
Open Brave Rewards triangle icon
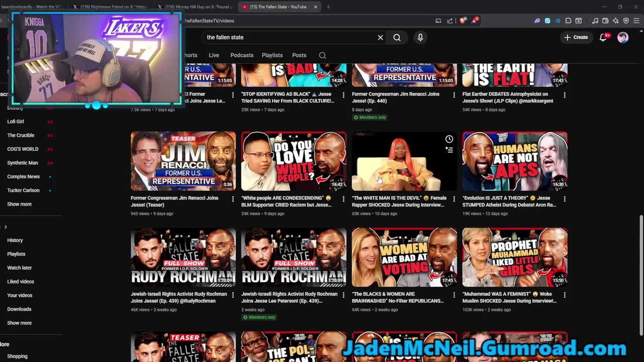coord(474,21)
